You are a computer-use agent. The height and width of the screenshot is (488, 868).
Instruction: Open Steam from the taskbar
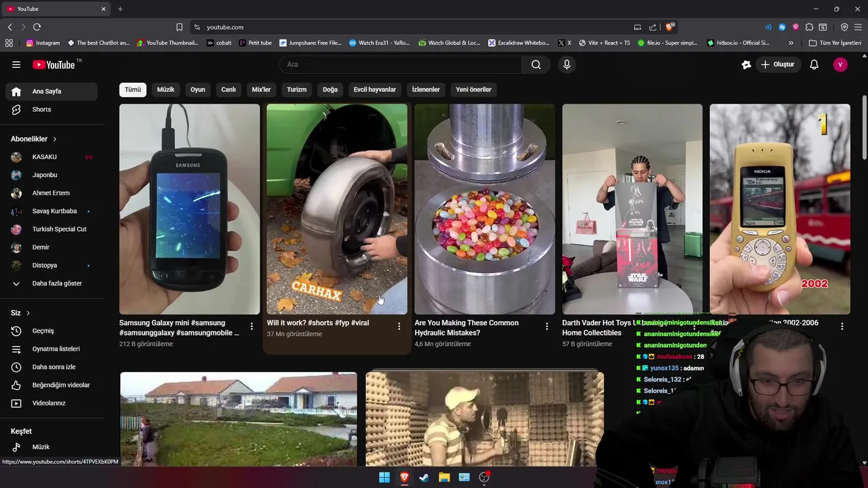coord(424,477)
